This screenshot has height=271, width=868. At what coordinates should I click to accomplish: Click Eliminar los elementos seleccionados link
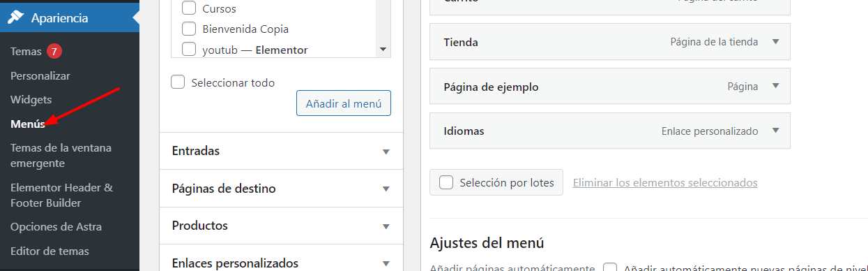pos(665,183)
